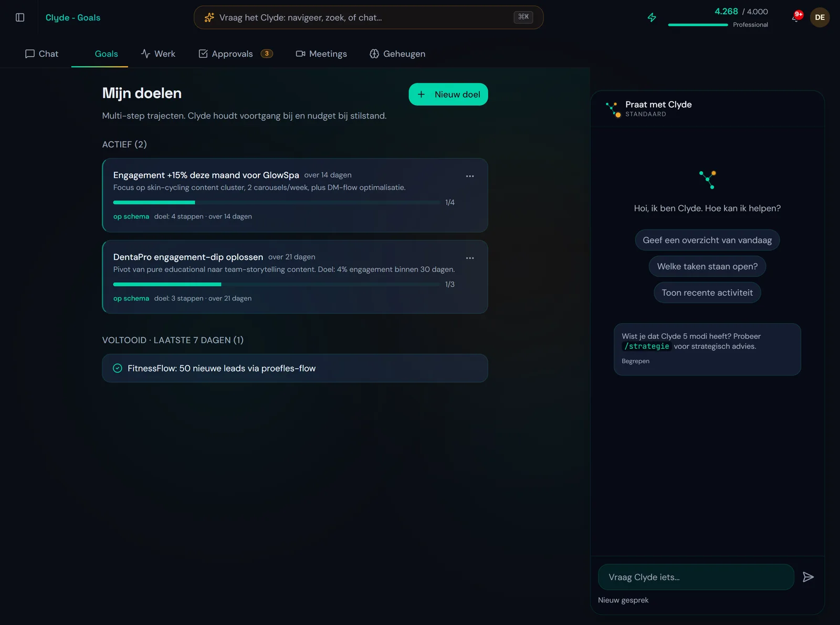Open more options for DentaPro goal

point(470,258)
